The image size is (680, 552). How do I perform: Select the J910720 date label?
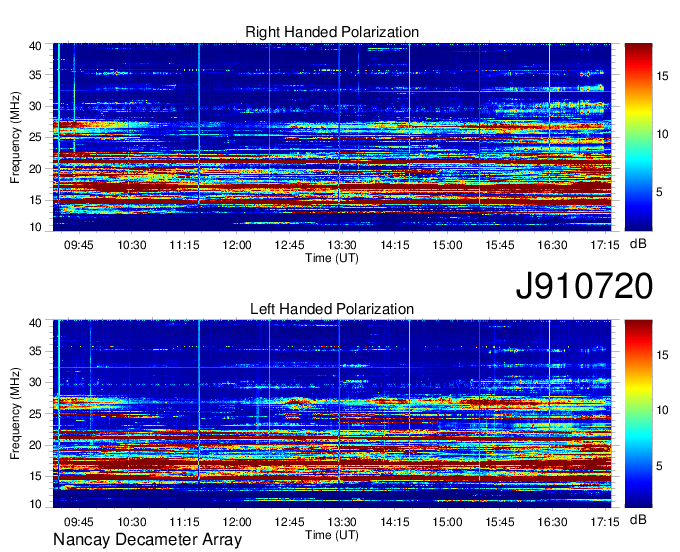pos(584,286)
